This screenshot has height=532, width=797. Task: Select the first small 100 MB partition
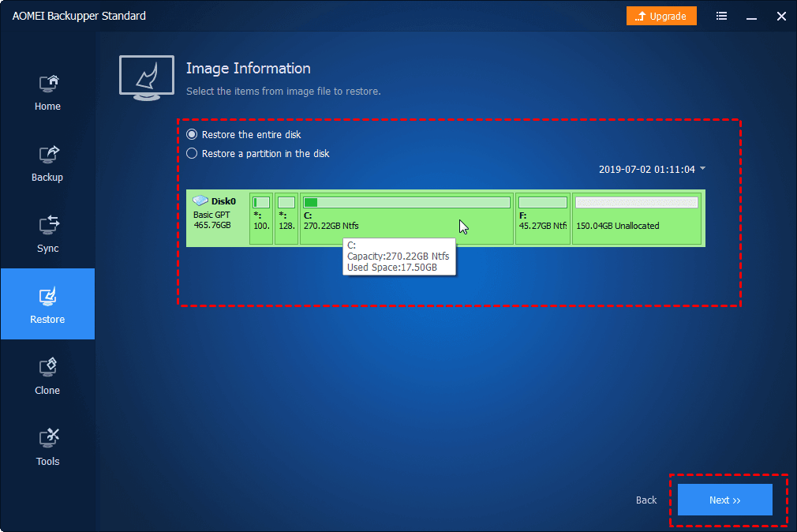pyautogui.click(x=261, y=218)
